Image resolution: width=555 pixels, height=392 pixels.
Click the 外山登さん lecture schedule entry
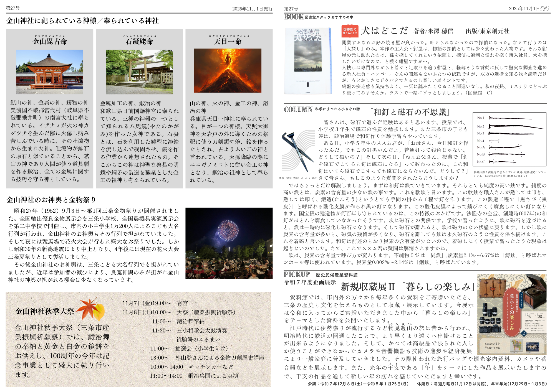click(219, 358)
